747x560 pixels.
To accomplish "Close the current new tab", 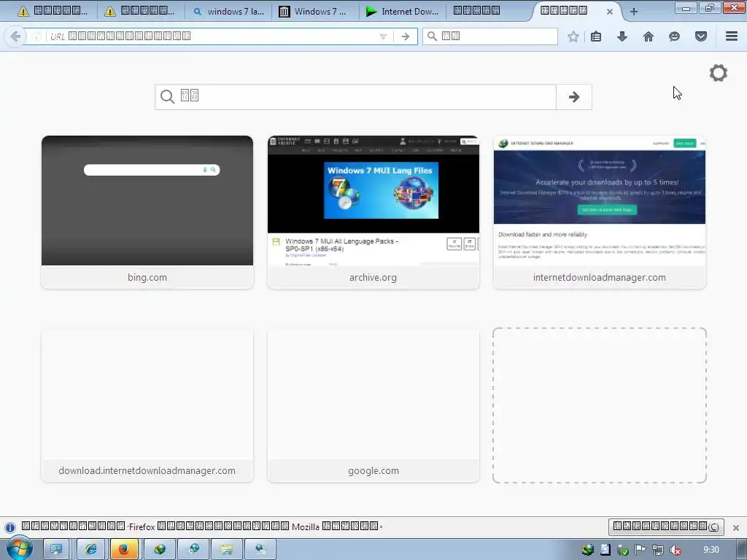I will 609,12.
